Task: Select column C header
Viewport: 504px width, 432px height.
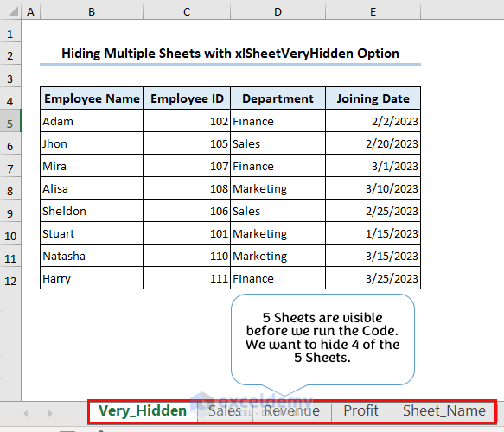Action: pos(187,12)
